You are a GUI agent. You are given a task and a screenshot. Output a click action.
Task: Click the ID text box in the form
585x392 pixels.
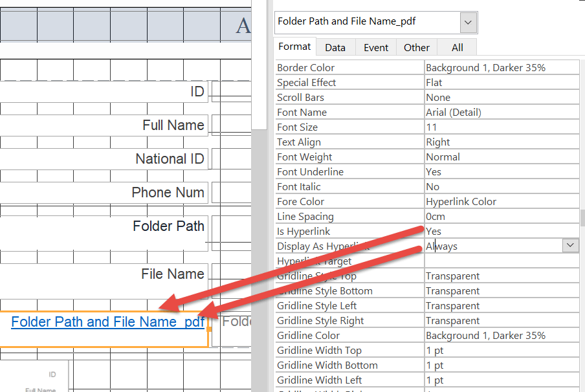pos(231,91)
